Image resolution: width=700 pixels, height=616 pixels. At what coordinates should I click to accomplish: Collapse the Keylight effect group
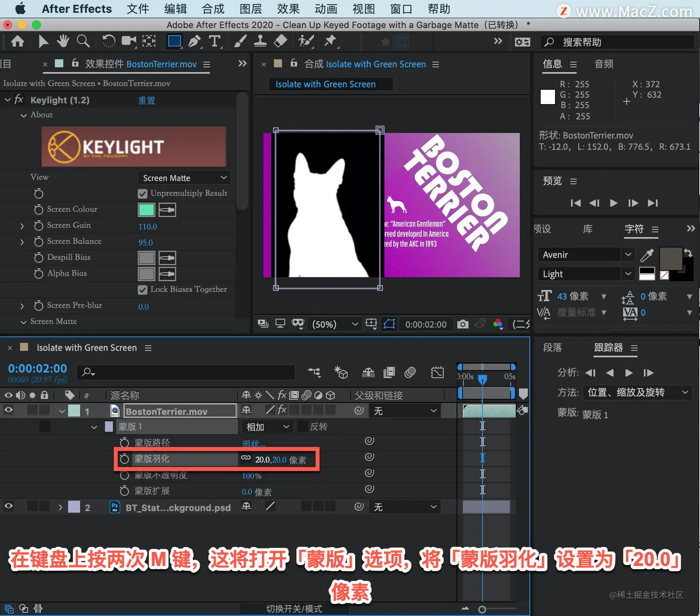click(x=7, y=100)
